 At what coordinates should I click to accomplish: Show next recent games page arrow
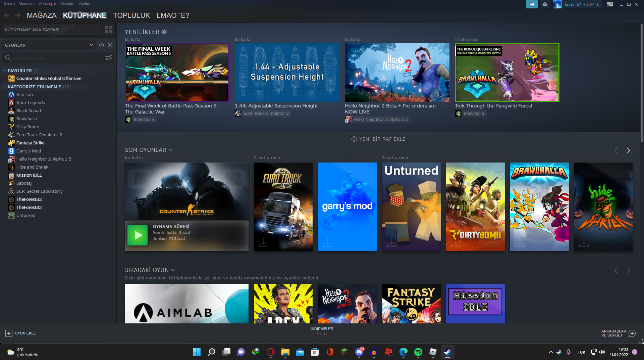[x=628, y=150]
